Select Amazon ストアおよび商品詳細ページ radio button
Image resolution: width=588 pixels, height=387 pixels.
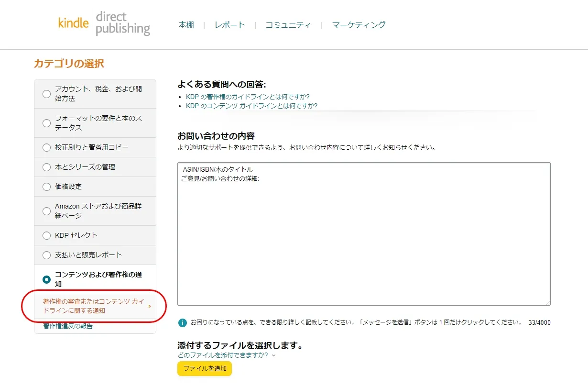tap(46, 211)
